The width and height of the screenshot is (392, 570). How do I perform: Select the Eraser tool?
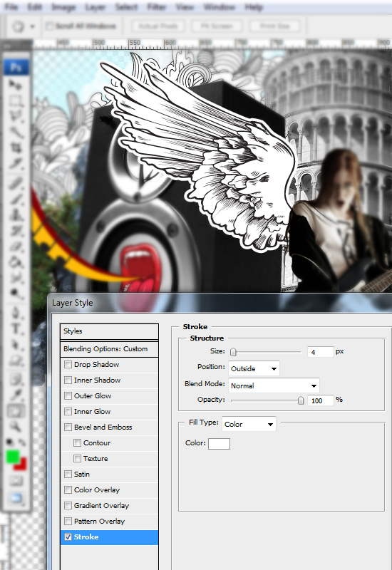tap(15, 246)
